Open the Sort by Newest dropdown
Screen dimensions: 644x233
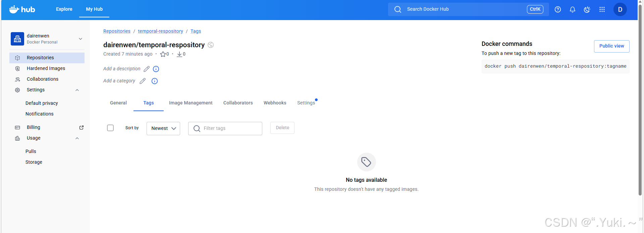pyautogui.click(x=163, y=129)
